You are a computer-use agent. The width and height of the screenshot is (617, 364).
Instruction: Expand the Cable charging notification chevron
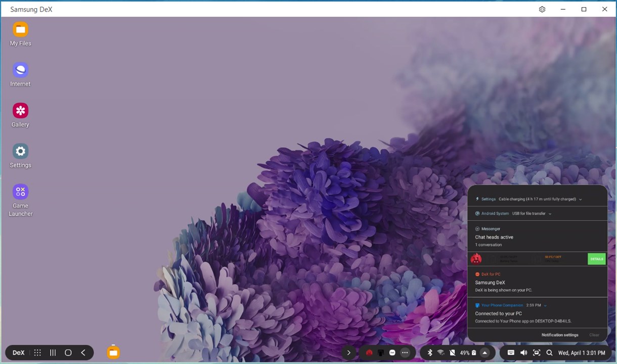pyautogui.click(x=580, y=199)
